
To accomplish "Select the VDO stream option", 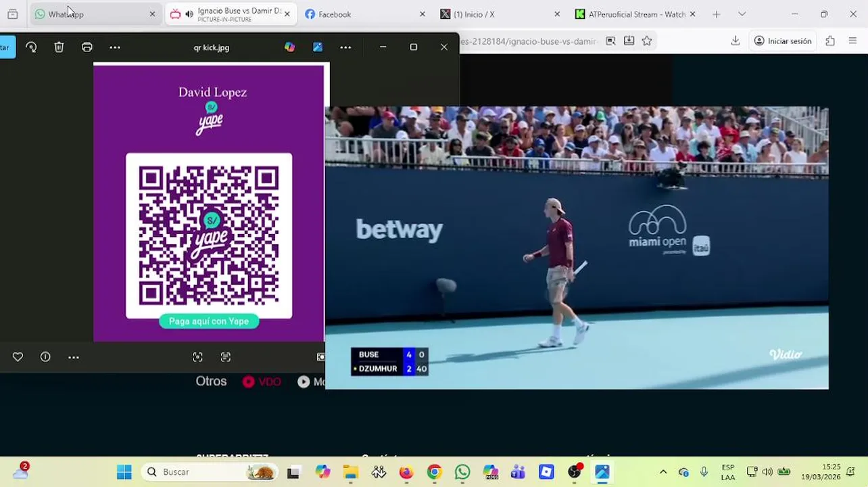I will 262,381.
